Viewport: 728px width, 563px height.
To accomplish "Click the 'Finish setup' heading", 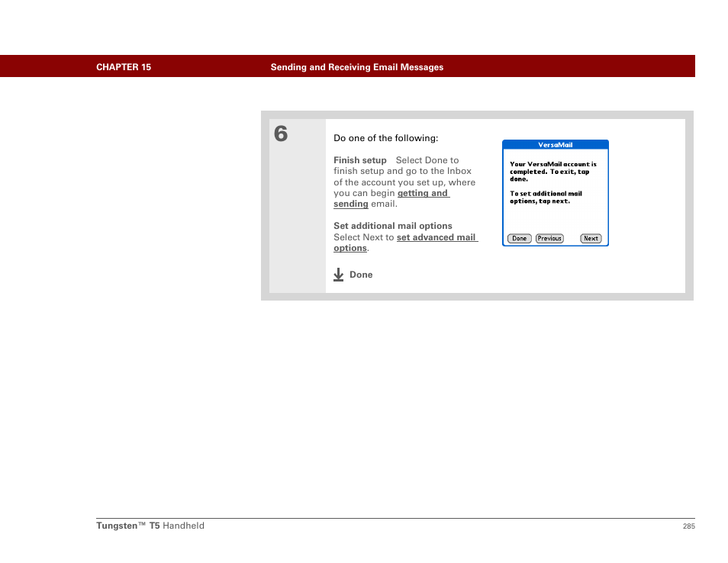I will (360, 160).
